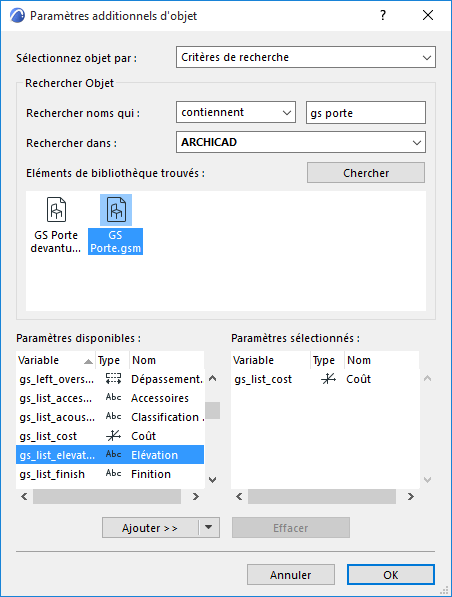Image resolution: width=452 pixels, height=597 pixels.
Task: Click the gs porte search text field
Action: (366, 113)
